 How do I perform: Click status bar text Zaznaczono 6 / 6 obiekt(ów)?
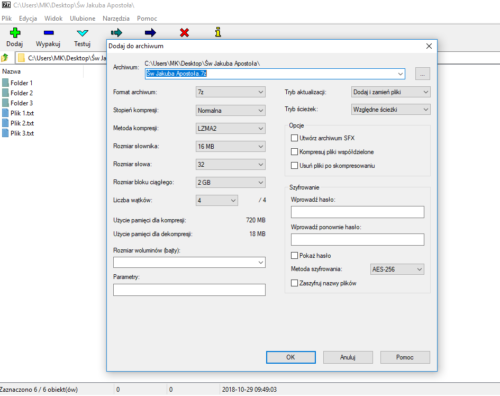[x=39, y=389]
